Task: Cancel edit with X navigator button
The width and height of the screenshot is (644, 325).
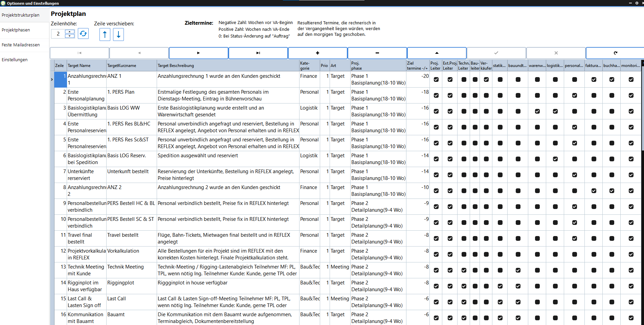Action: pos(556,53)
